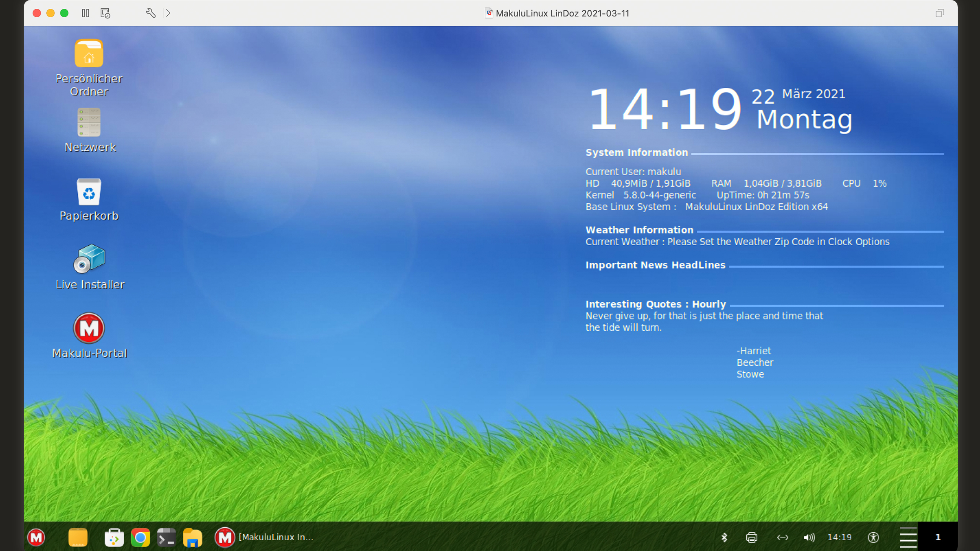Viewport: 980px width, 551px height.
Task: Click the yellow desktop icon in taskbar
Action: 78,537
